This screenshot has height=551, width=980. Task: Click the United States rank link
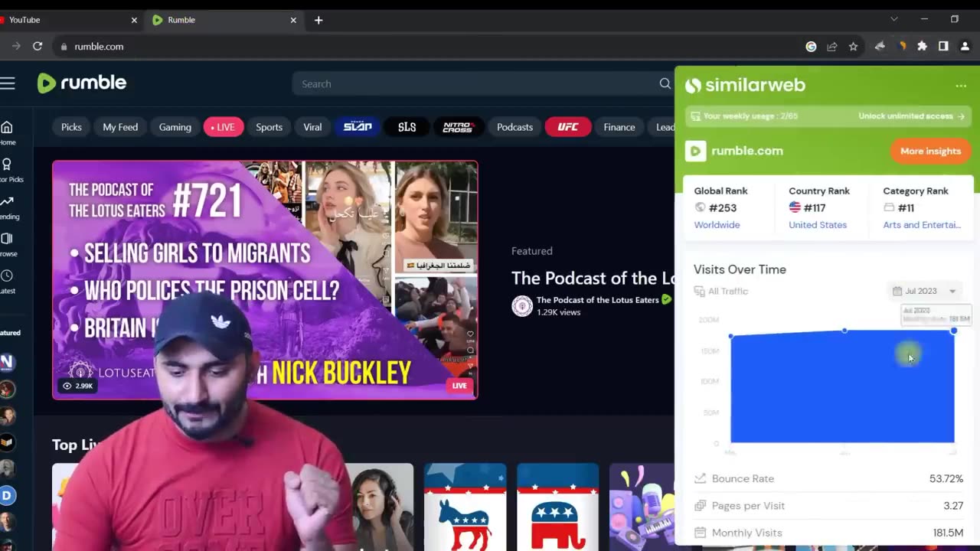[818, 225]
